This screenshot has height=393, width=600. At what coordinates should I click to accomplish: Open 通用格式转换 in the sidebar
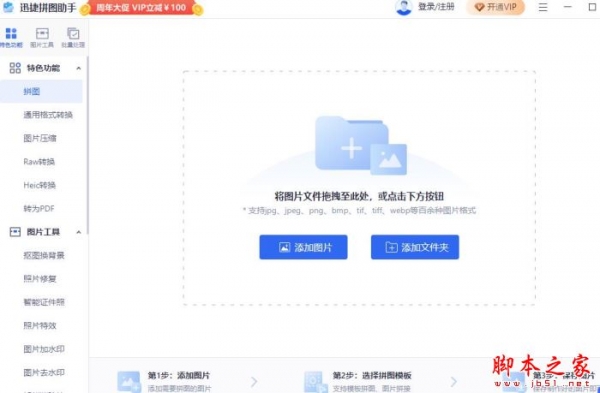click(x=48, y=115)
